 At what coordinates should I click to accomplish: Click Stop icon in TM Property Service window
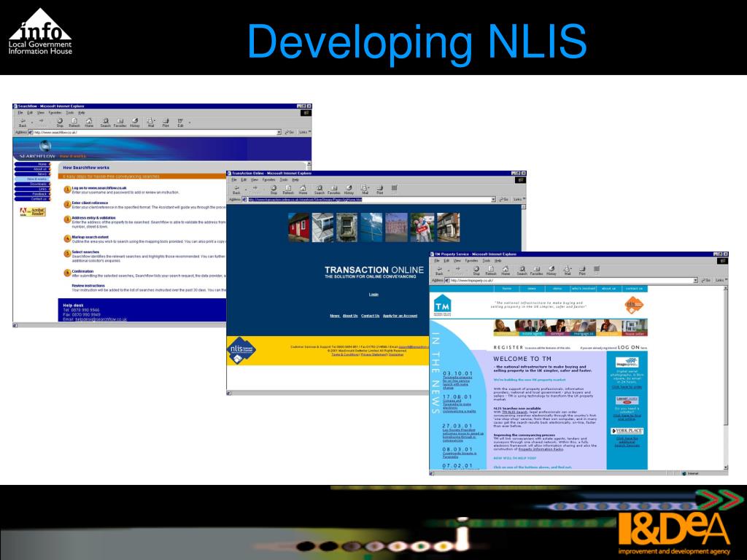(476, 271)
